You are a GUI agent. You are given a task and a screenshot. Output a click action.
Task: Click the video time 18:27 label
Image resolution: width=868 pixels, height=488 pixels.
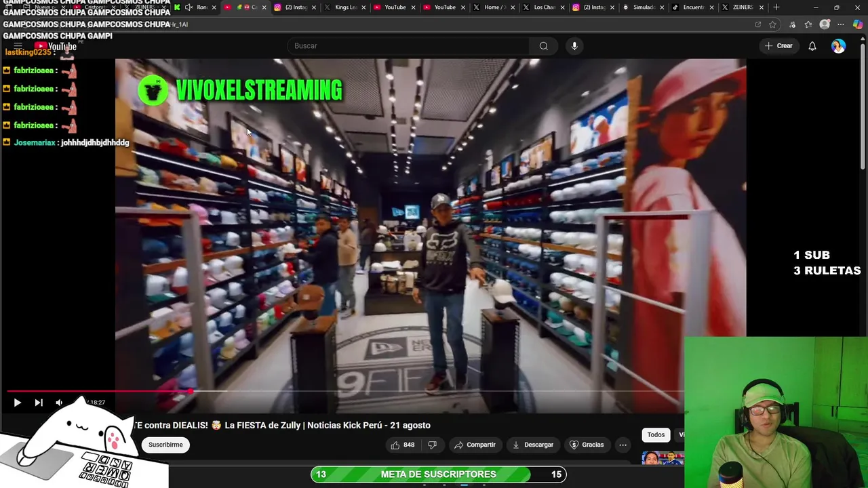tap(96, 403)
